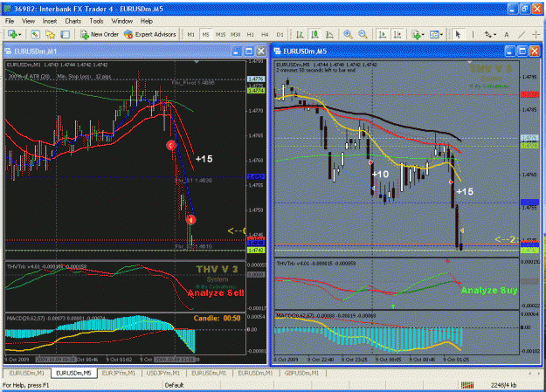Toggle chart auto scroll icon
Viewport: 546px width, 392px height.
[383, 34]
